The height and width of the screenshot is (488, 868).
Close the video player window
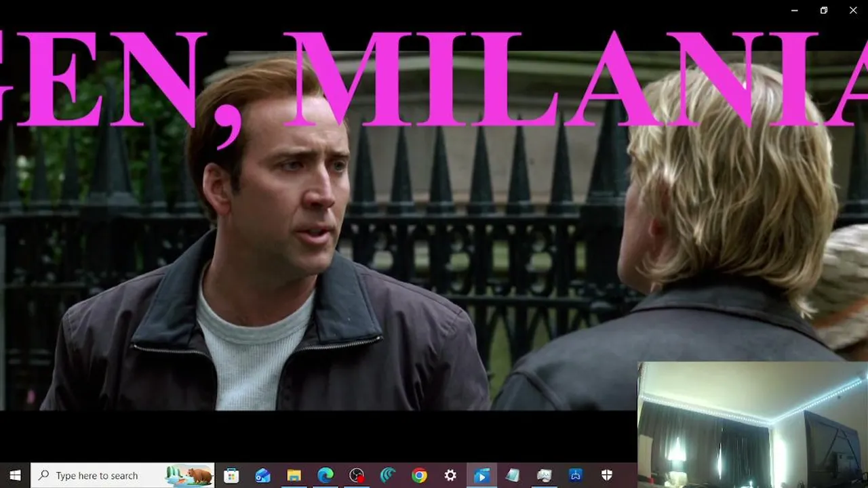(x=853, y=10)
